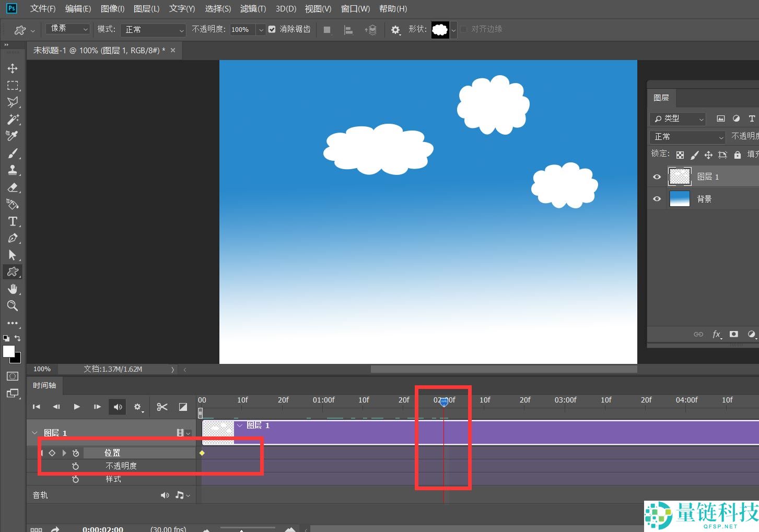Toggle the 背景 layer eye icon

point(657,199)
